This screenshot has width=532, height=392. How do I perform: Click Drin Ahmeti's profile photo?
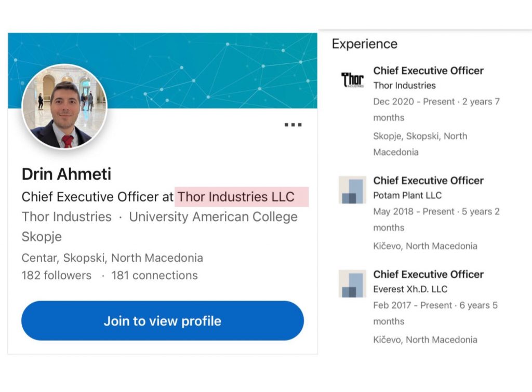(x=64, y=106)
